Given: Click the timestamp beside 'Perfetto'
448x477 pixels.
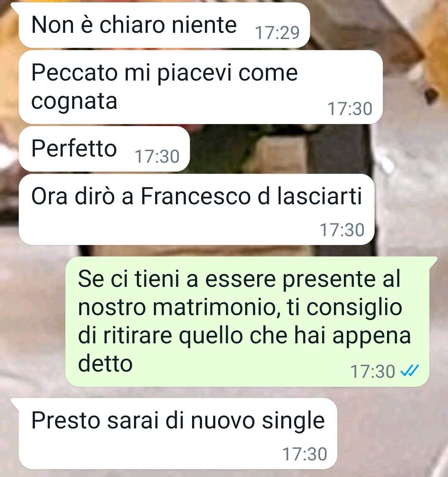Looking at the screenshot, I should 157,157.
